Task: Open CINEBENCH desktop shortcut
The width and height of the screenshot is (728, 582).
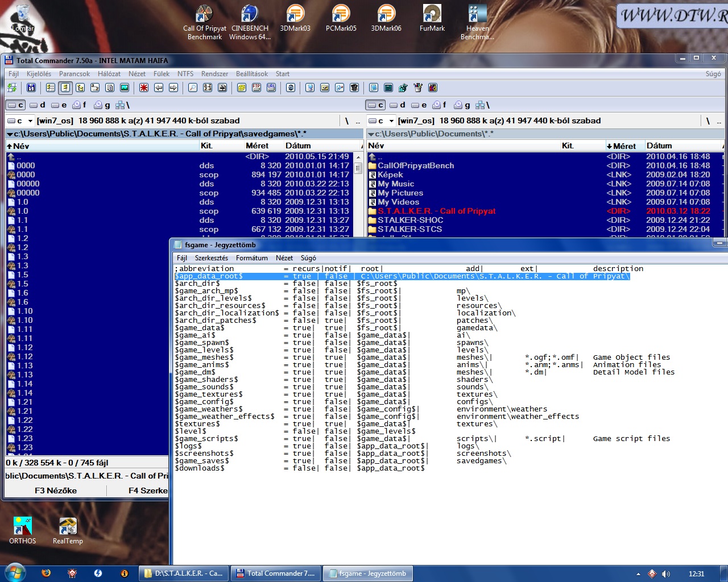Action: point(250,22)
